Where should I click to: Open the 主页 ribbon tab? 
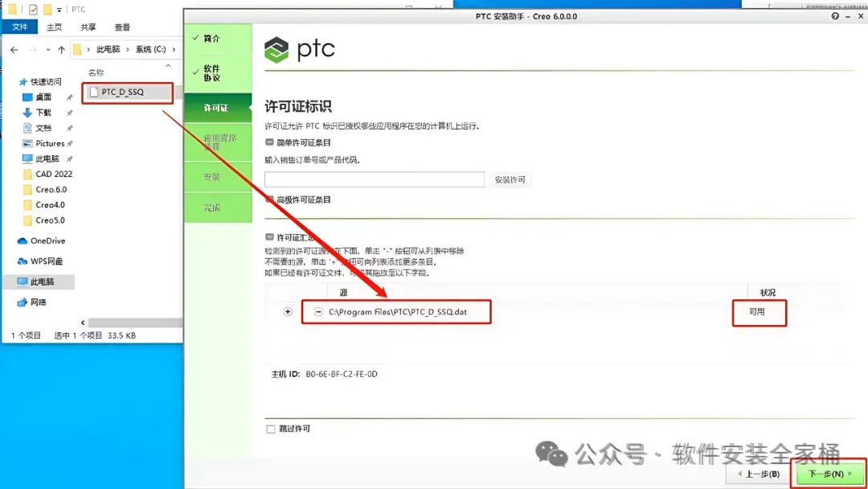55,27
